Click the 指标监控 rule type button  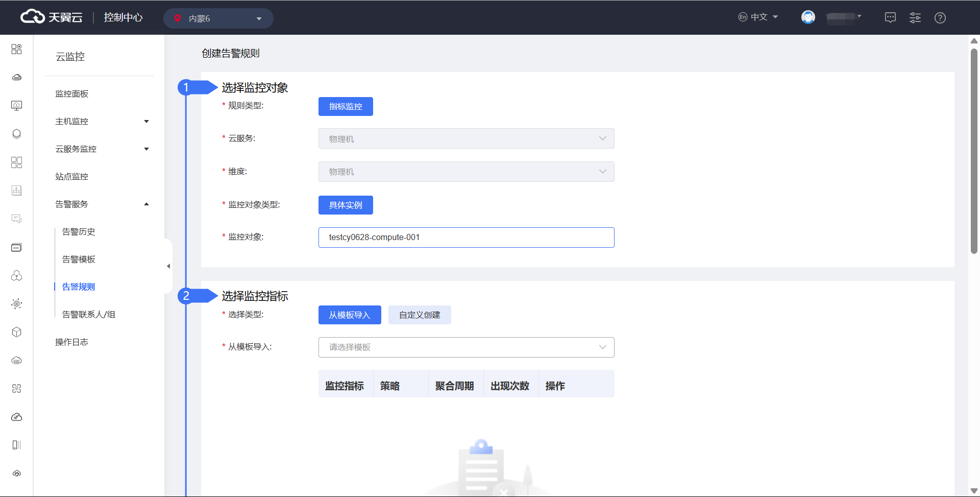[346, 107]
